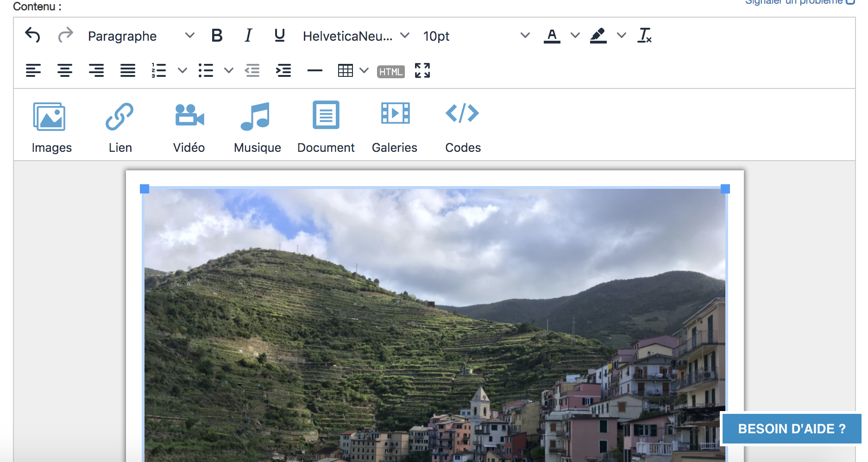
Task: Increase the indent
Action: coord(283,70)
